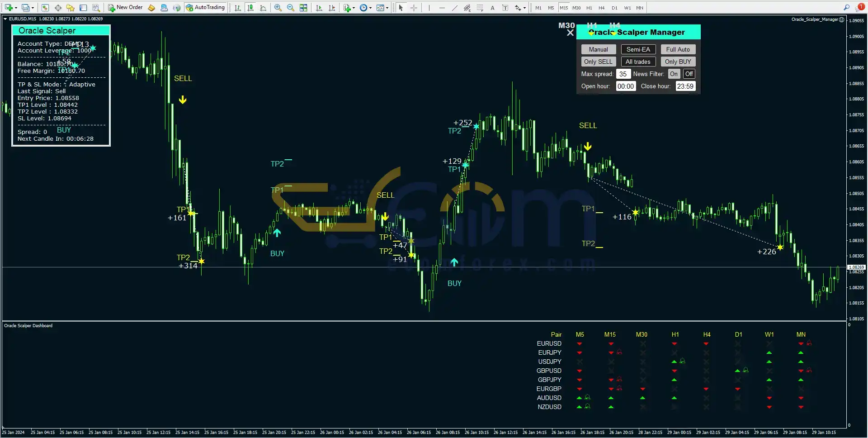Switch to the M30 timeframe
This screenshot has height=438, width=868.
click(576, 8)
